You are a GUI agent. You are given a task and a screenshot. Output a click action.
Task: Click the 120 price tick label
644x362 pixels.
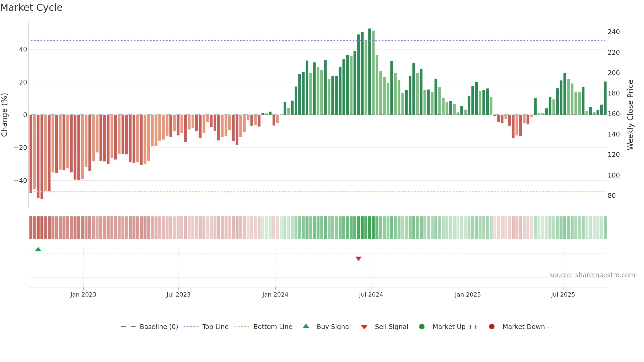point(614,155)
